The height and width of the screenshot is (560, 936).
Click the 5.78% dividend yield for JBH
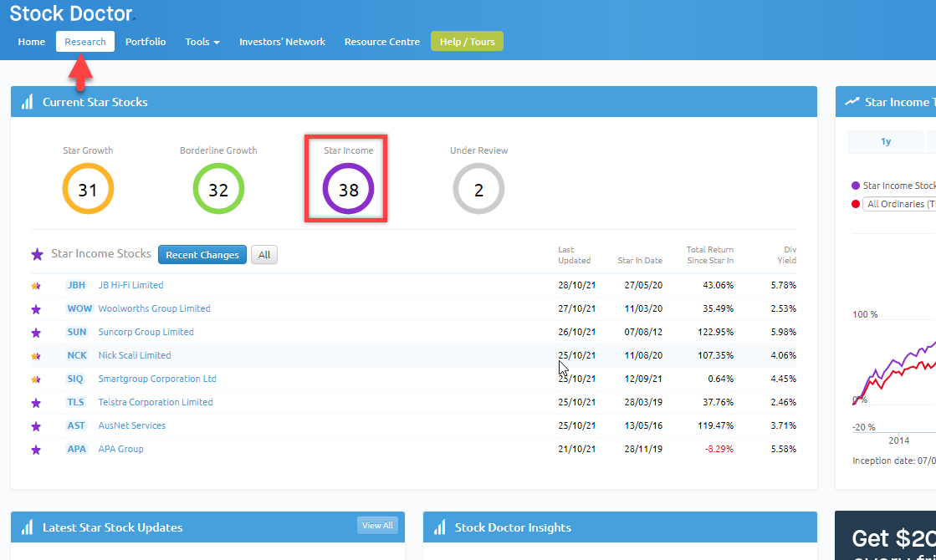tap(783, 285)
